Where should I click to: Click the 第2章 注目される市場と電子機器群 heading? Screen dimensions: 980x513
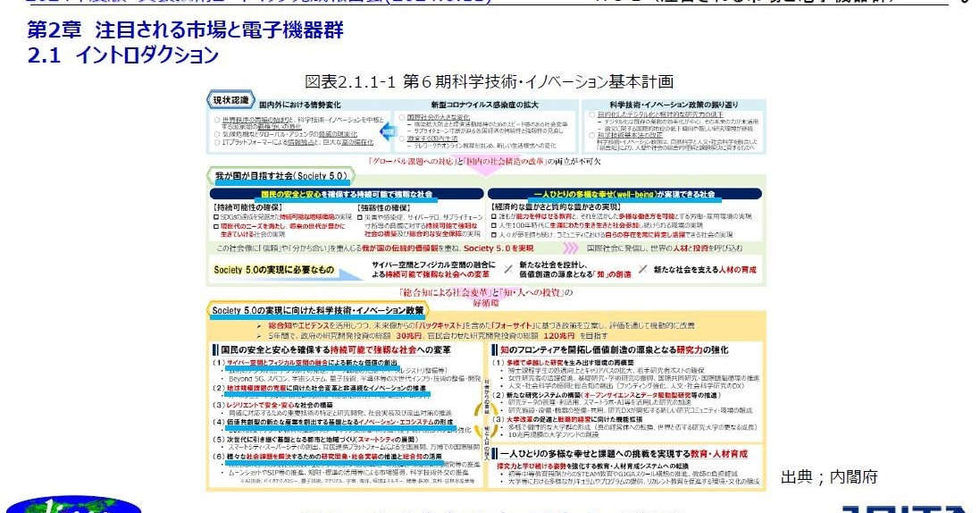[185, 30]
